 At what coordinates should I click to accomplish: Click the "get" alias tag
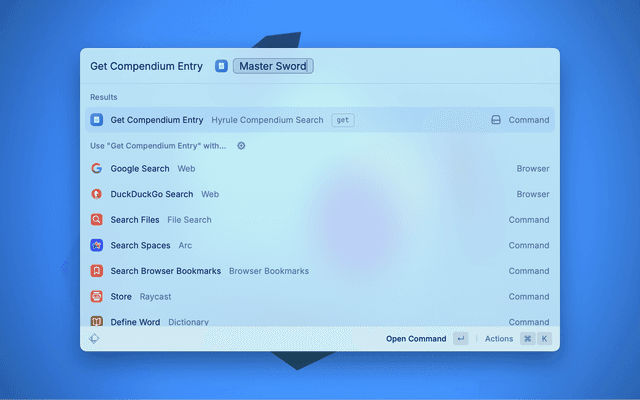coord(343,120)
